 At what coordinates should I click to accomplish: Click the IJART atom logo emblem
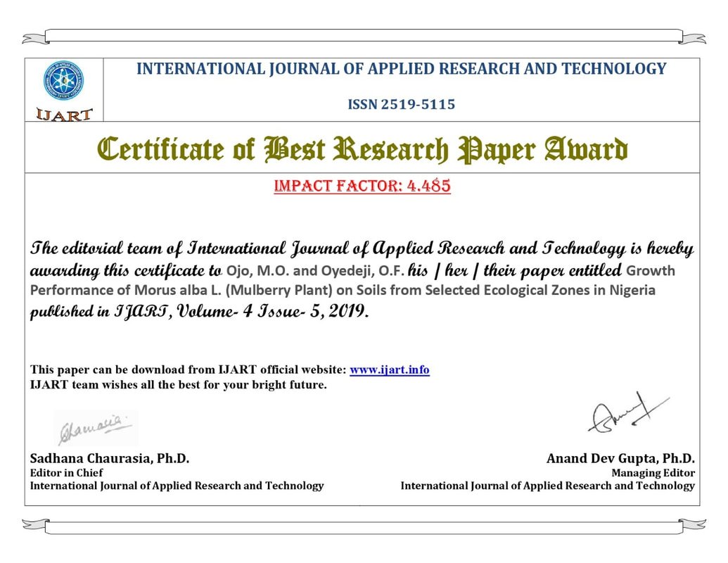[63, 81]
